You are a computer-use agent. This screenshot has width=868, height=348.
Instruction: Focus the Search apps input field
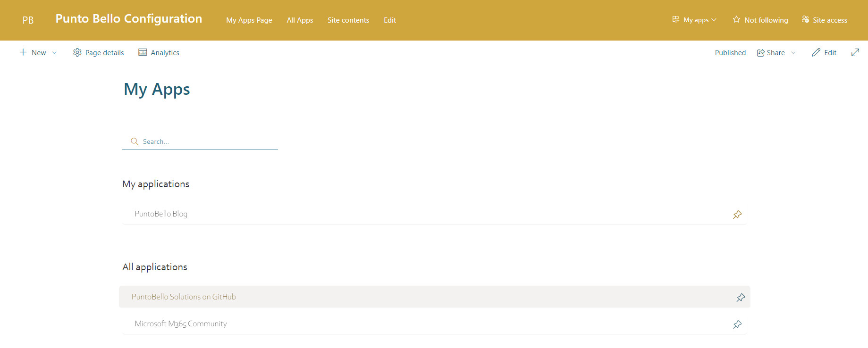pyautogui.click(x=200, y=141)
